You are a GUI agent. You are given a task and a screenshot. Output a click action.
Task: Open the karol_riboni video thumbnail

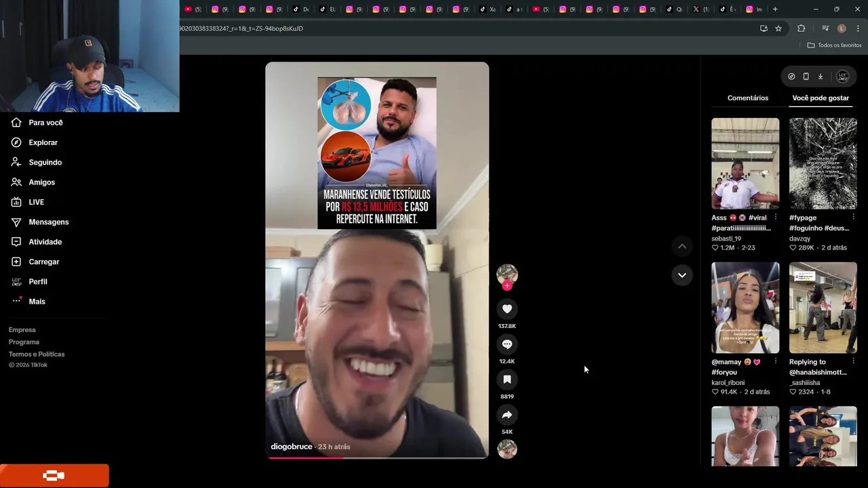745,308
